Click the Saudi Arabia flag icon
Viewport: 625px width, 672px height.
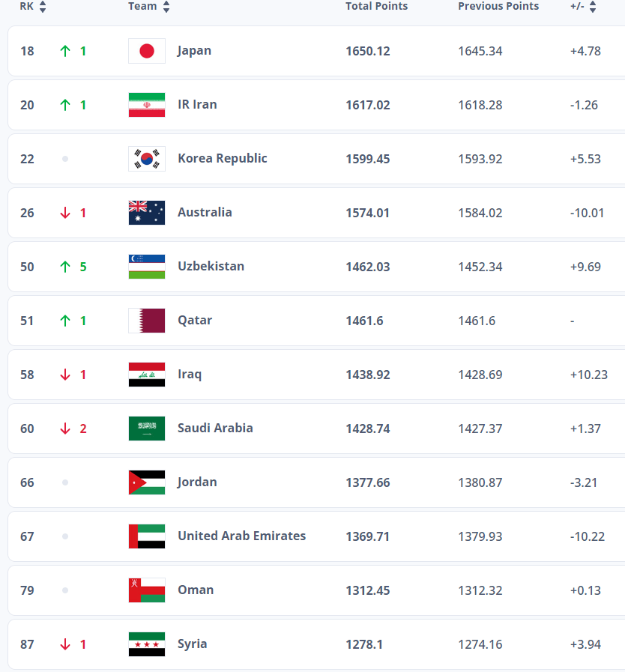[147, 429]
